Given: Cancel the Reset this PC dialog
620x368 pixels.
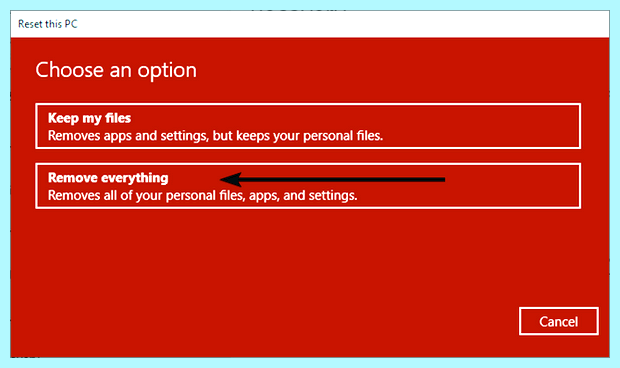Looking at the screenshot, I should pos(559,321).
